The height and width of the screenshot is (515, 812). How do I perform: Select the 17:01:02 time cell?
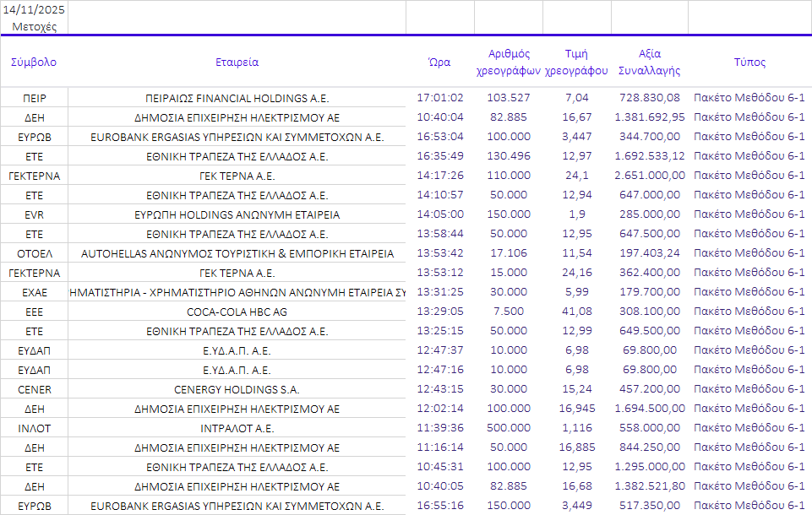439,98
